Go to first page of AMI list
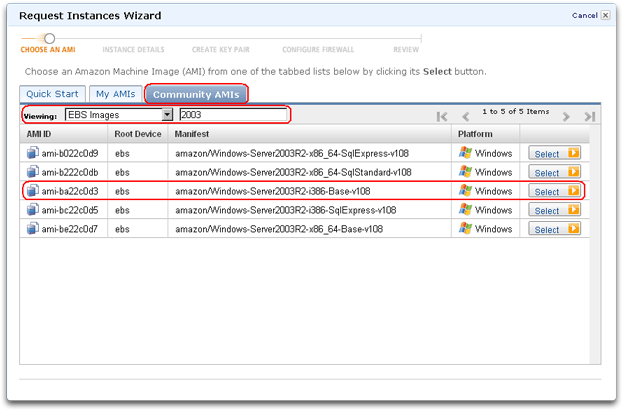This screenshot has height=410, width=622. [442, 117]
